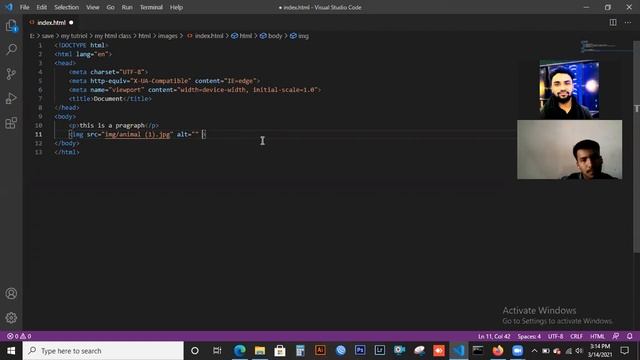640x360 pixels.
Task: Expand the 'images' breadcrumb folder
Action: pos(168,36)
